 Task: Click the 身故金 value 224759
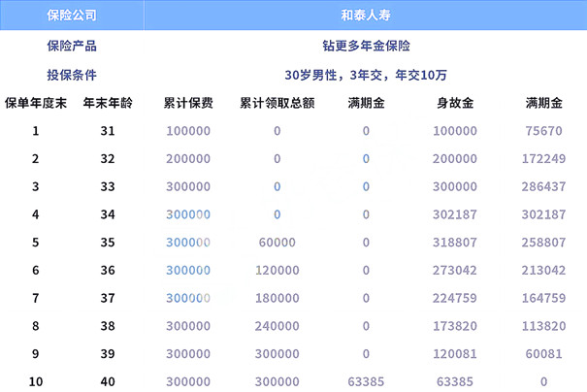455,298
